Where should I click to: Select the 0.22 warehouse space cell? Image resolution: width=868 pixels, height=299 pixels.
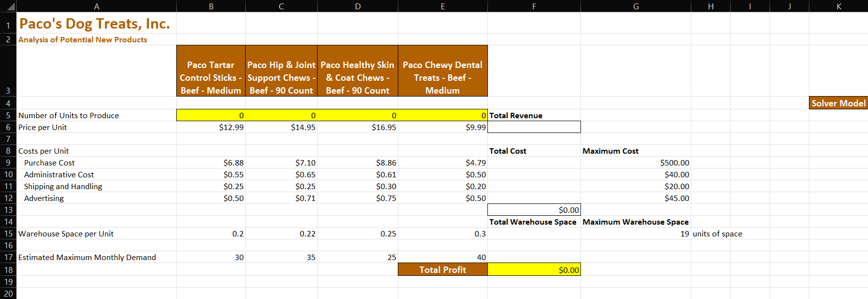tap(281, 233)
